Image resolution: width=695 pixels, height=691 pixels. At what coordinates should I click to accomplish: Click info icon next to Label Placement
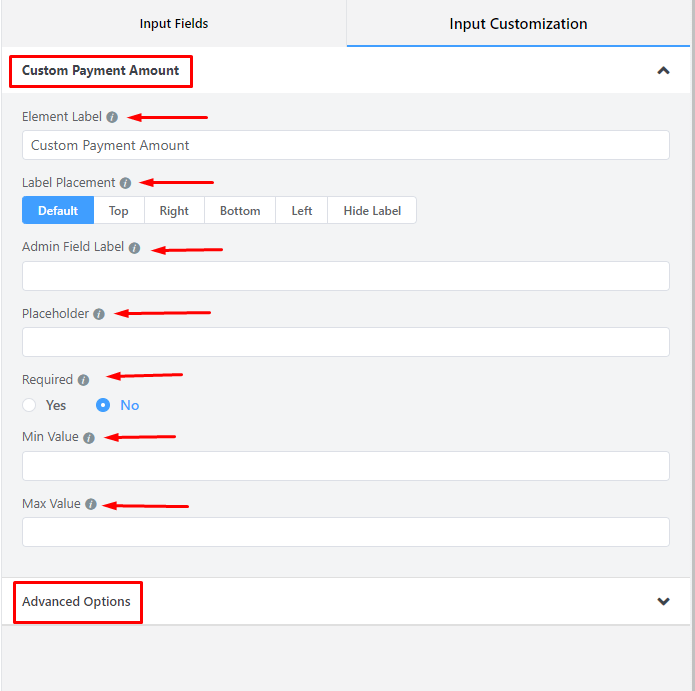click(x=125, y=183)
